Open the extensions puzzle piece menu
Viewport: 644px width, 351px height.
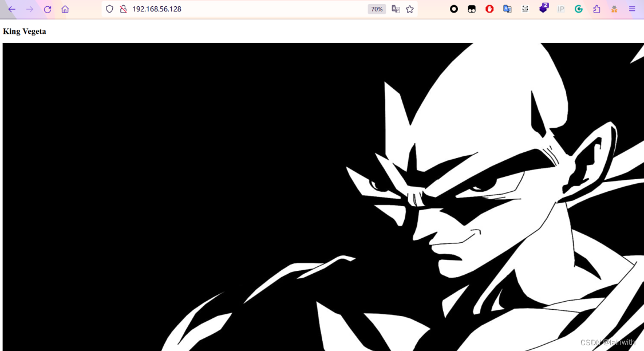596,9
